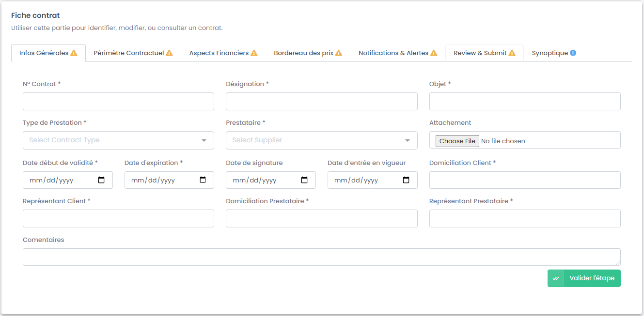The width and height of the screenshot is (644, 316).
Task: Click warning icon beside Aspects Financiers
Action: point(254,53)
